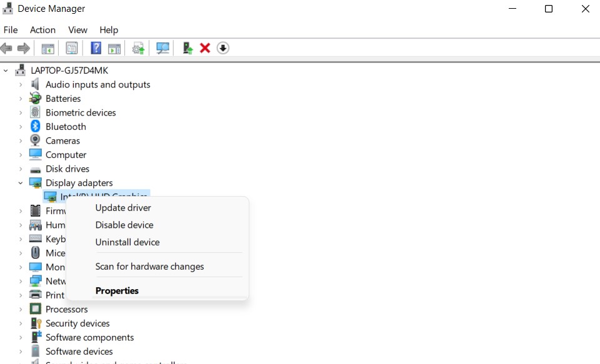Expand the Disk drives category

click(21, 169)
